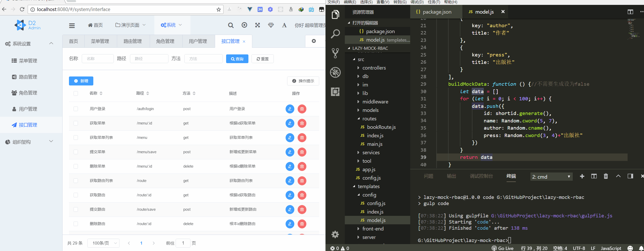Open VS Code Source Control icon
Screen dimensions: 644x251
point(335,53)
